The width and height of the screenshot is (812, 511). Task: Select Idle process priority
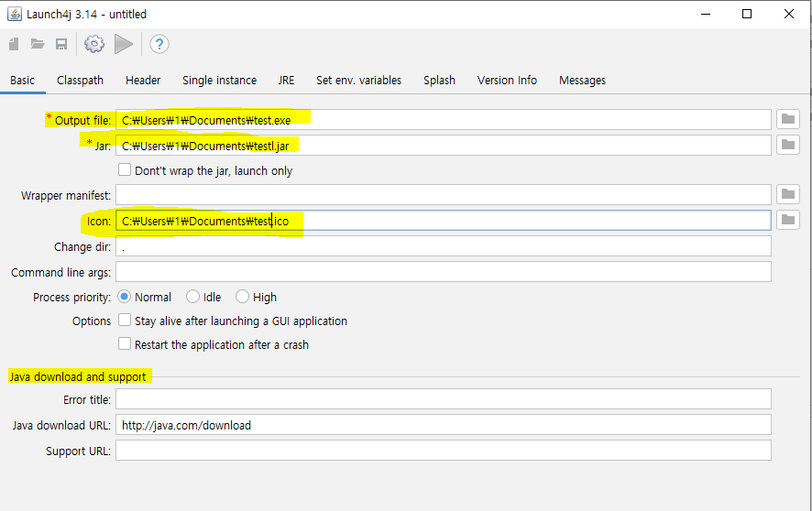pos(192,297)
